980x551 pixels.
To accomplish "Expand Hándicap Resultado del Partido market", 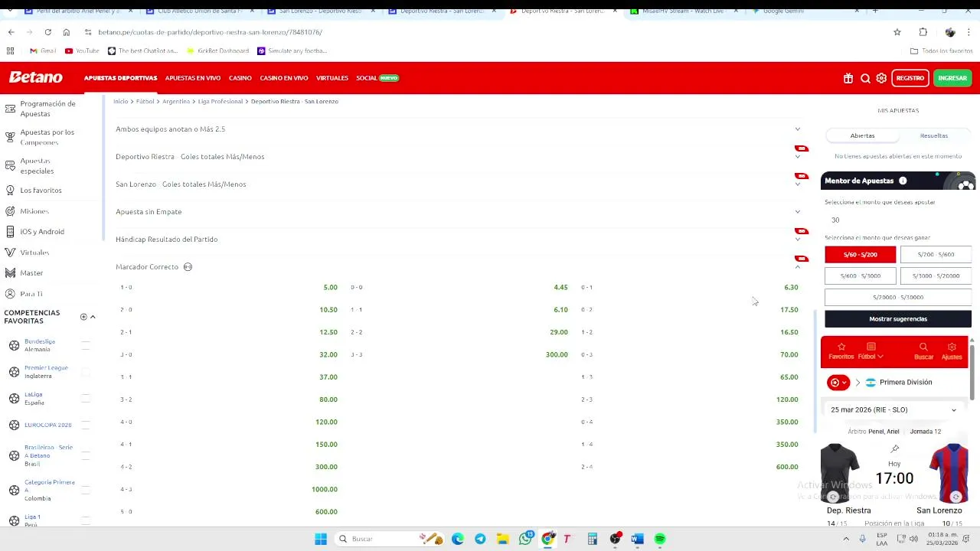I will click(797, 240).
